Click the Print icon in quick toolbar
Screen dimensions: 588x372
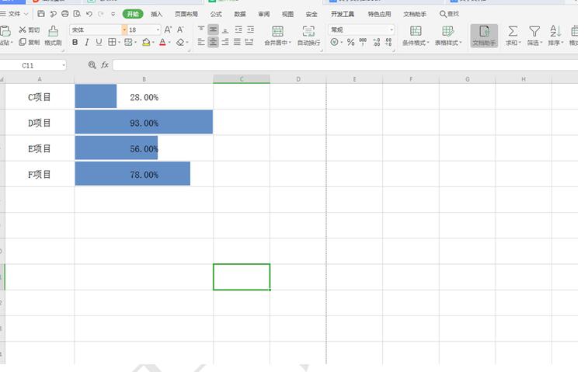(x=65, y=14)
